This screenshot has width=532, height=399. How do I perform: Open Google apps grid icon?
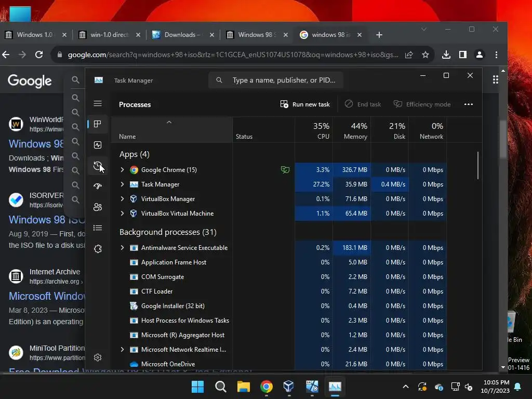(x=496, y=79)
